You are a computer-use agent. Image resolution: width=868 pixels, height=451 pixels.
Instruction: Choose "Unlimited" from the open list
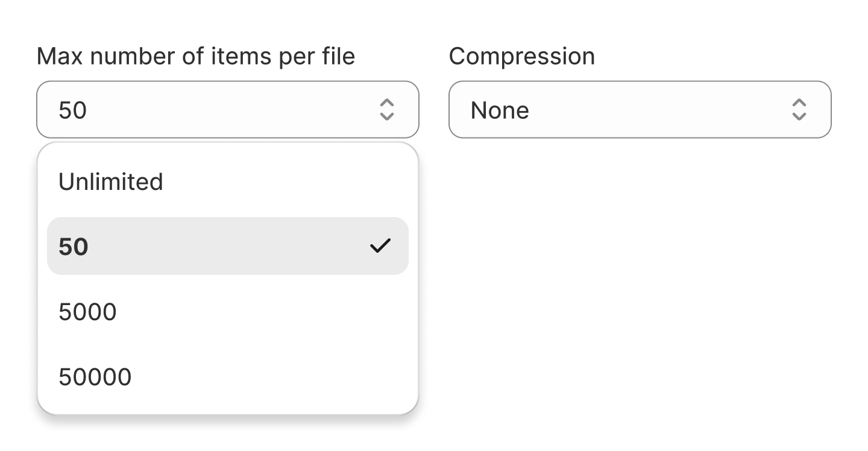pos(111,181)
